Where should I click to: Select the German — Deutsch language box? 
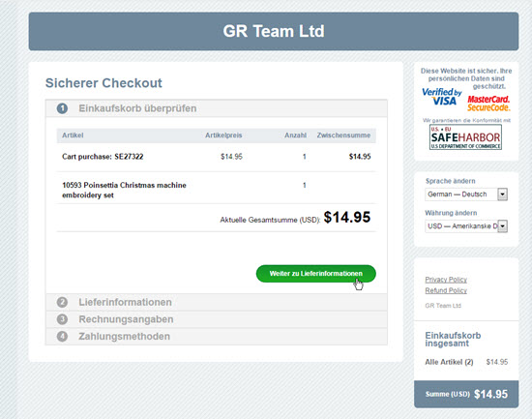[x=466, y=195]
